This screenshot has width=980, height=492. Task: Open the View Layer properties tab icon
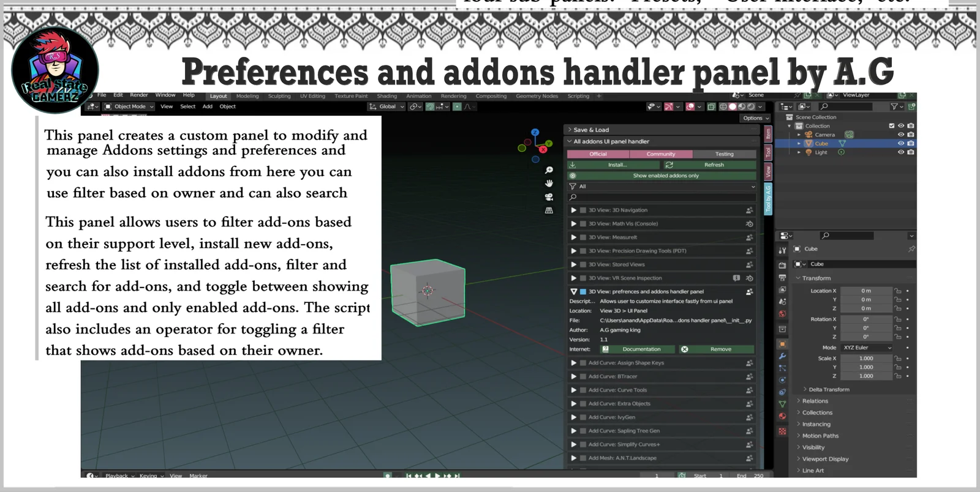(782, 289)
